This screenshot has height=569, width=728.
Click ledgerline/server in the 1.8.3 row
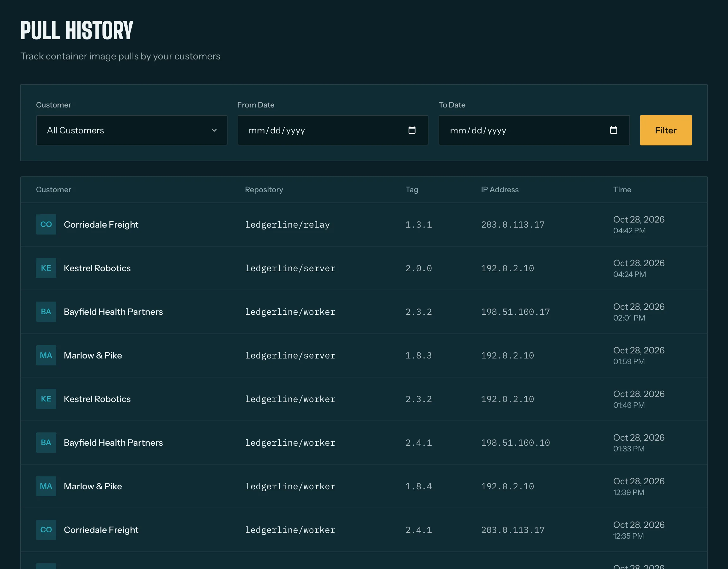[x=290, y=356]
